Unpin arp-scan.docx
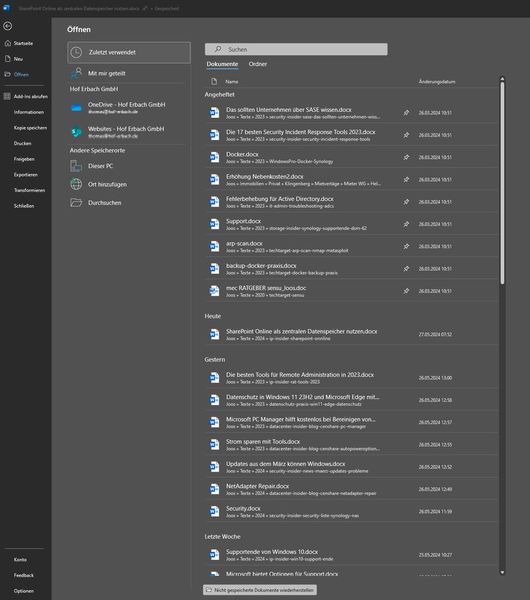The height and width of the screenshot is (600, 530). click(x=406, y=246)
